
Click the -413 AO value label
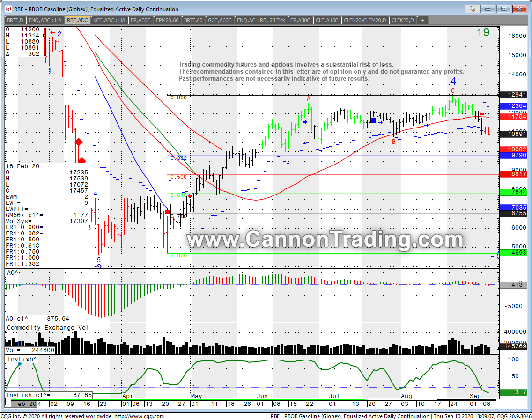pyautogui.click(x=513, y=285)
